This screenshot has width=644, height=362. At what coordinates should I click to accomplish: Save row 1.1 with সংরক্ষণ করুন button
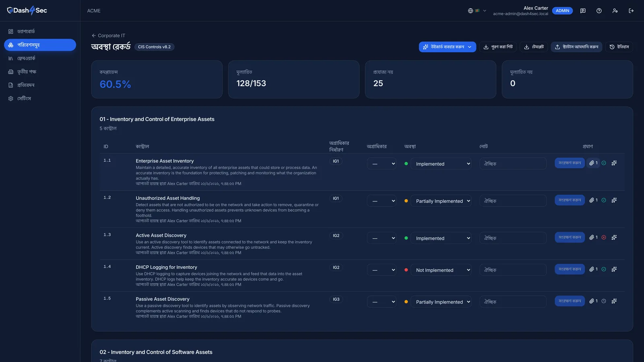pyautogui.click(x=570, y=163)
